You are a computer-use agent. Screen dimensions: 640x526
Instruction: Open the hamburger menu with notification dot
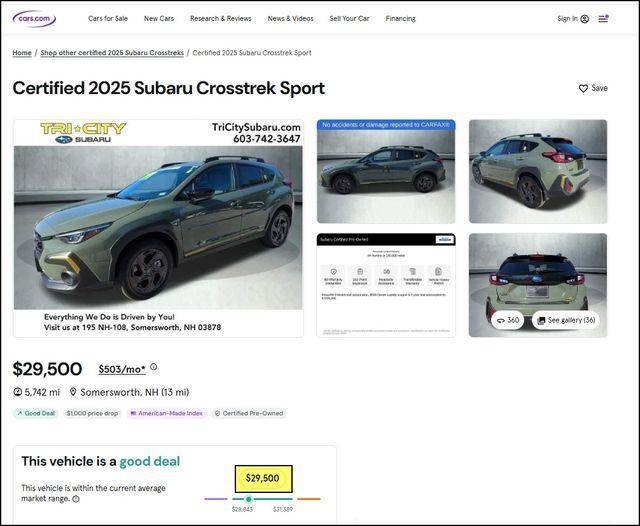pos(603,18)
